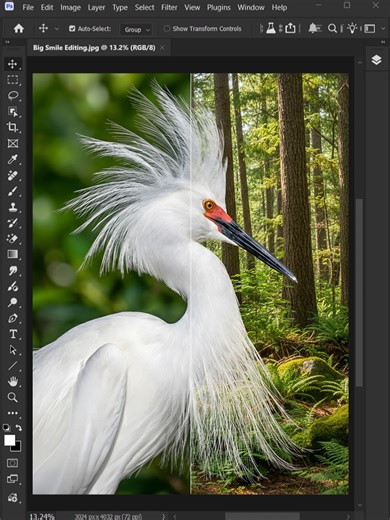This screenshot has height=520, width=390.
Task: Open the Layer menu
Action: tap(96, 7)
